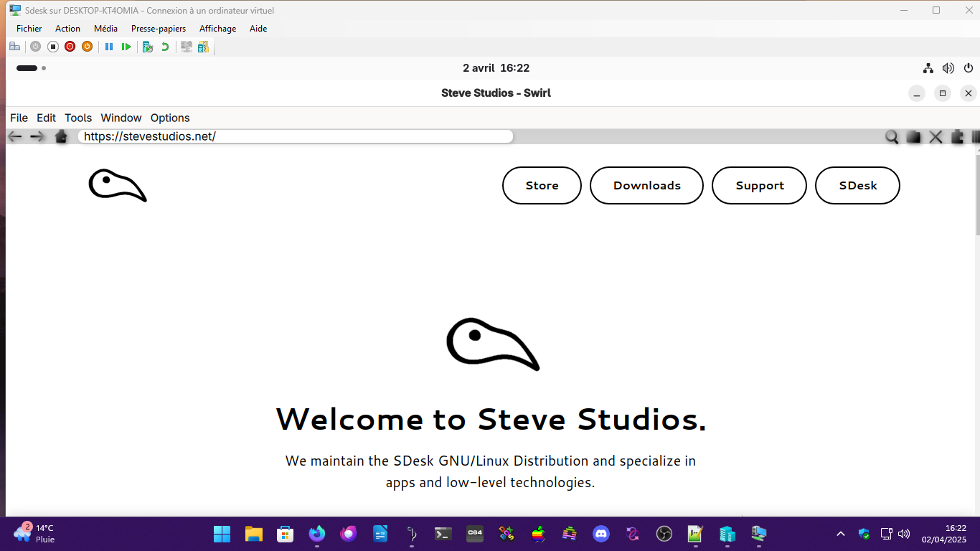Open the Swirl Window menu
980x551 pixels.
pos(121,118)
